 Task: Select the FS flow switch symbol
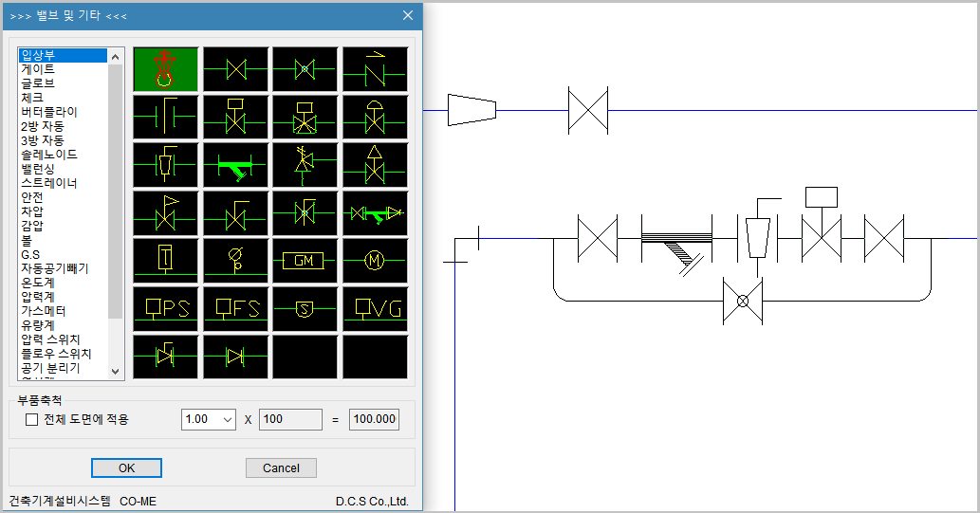pyautogui.click(x=235, y=308)
